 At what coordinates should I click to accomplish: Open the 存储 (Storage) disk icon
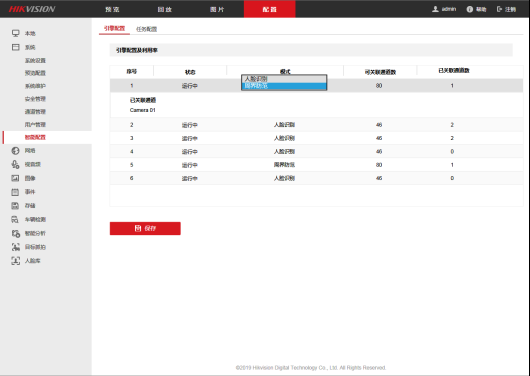[x=16, y=206]
